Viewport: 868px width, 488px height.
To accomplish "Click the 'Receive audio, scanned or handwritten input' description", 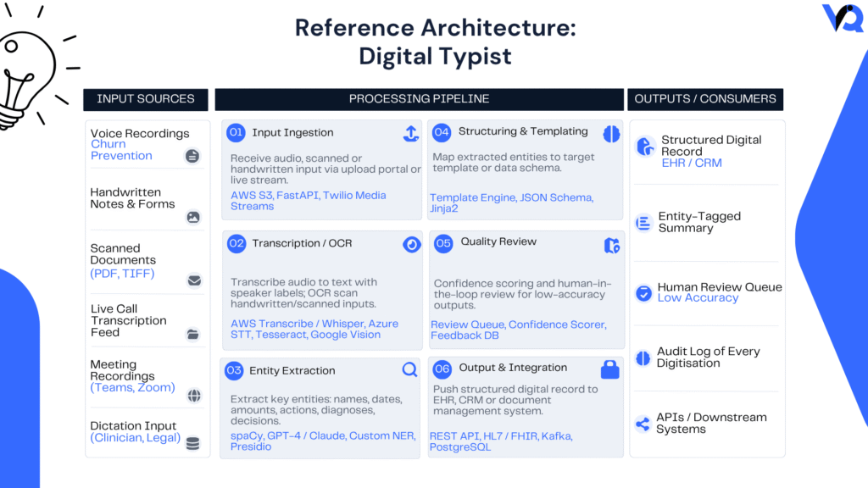I will tap(326, 169).
